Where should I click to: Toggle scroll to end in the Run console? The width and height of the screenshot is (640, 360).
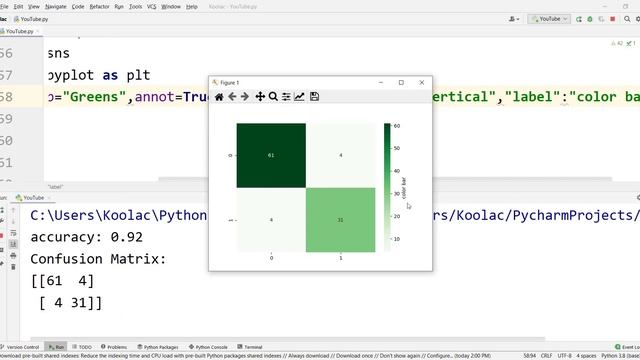tap(13, 244)
